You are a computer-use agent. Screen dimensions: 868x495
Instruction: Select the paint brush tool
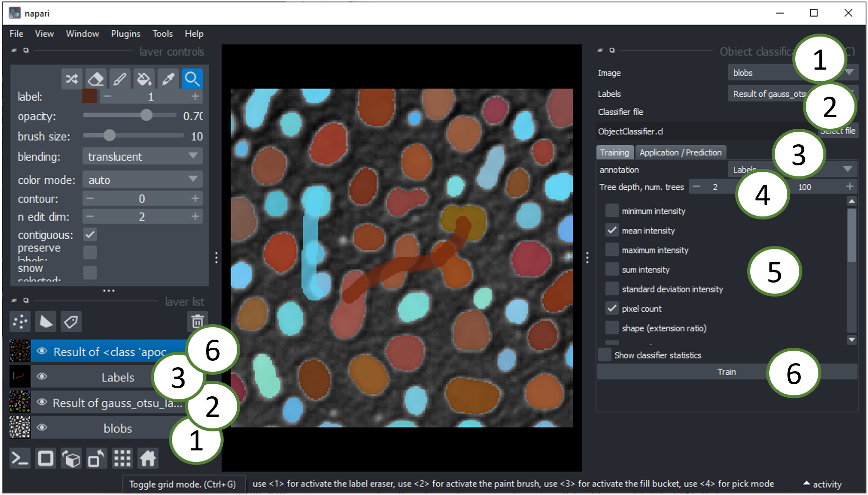click(120, 79)
